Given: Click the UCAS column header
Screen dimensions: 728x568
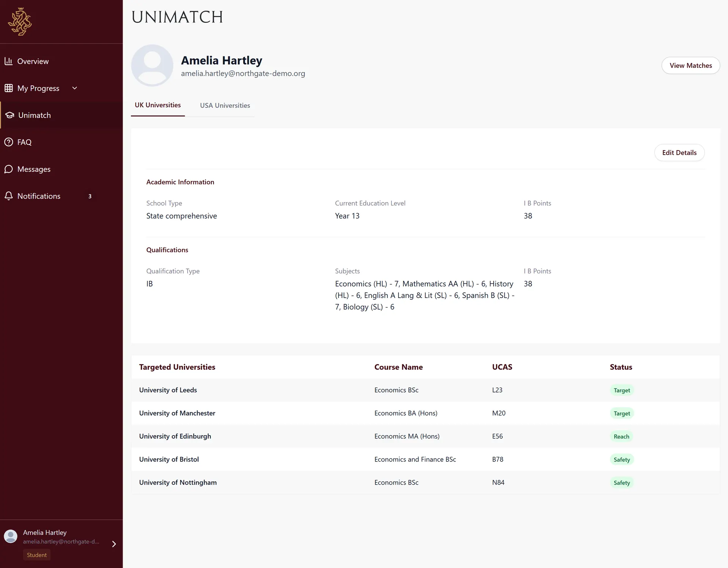Looking at the screenshot, I should click(x=502, y=367).
